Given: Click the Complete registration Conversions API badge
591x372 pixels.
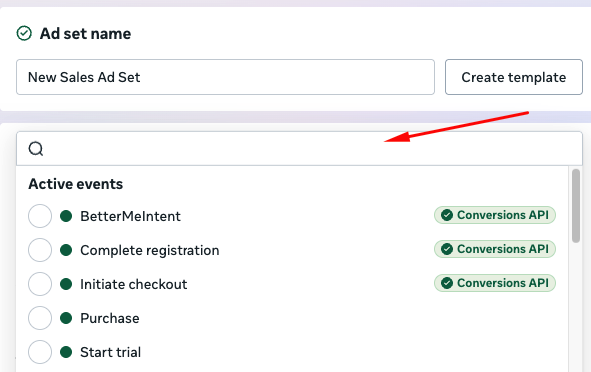Looking at the screenshot, I should [495, 249].
